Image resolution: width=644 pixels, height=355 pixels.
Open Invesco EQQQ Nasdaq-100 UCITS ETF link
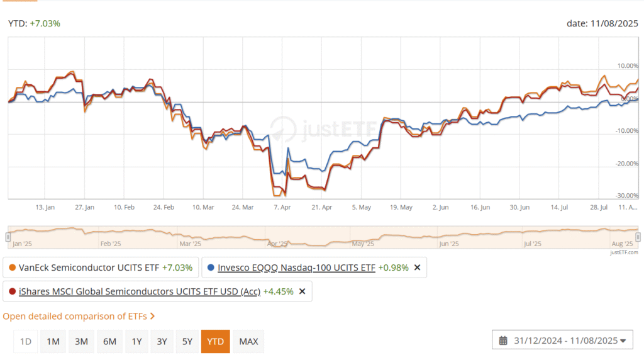pyautogui.click(x=296, y=268)
